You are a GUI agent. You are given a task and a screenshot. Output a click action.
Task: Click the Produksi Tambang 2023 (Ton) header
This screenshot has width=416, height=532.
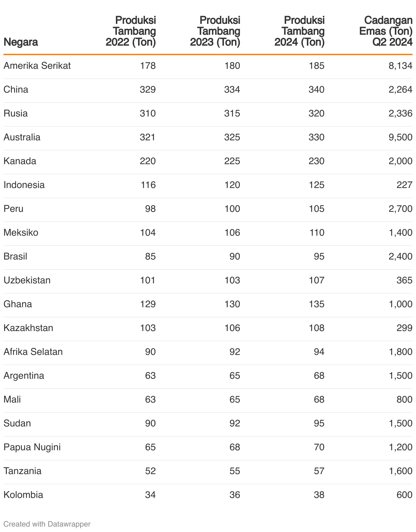coord(215,31)
